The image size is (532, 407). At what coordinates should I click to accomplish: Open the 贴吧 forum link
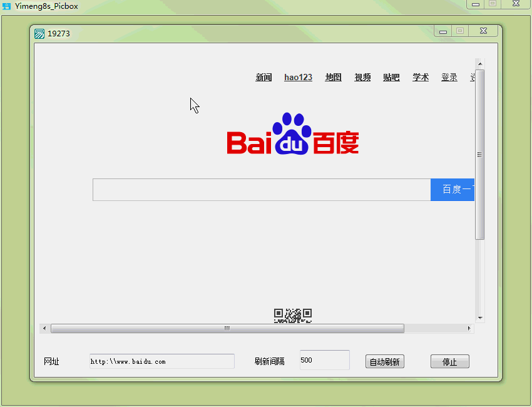click(391, 77)
